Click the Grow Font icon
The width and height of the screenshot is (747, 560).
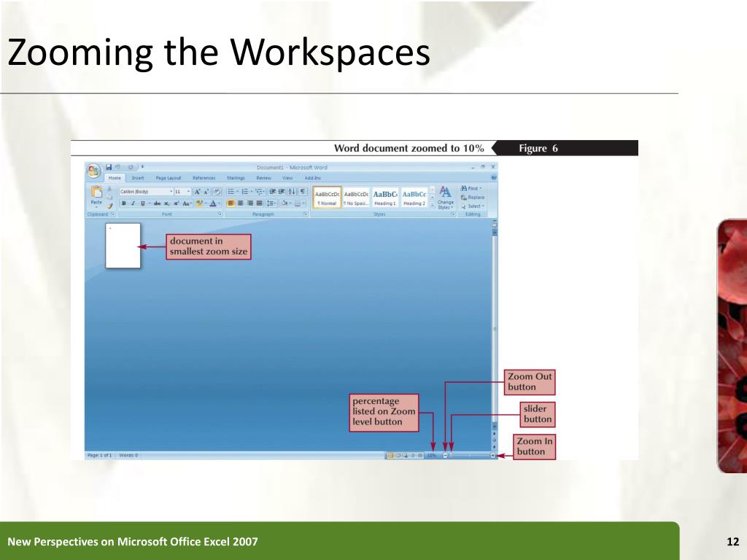tap(197, 192)
